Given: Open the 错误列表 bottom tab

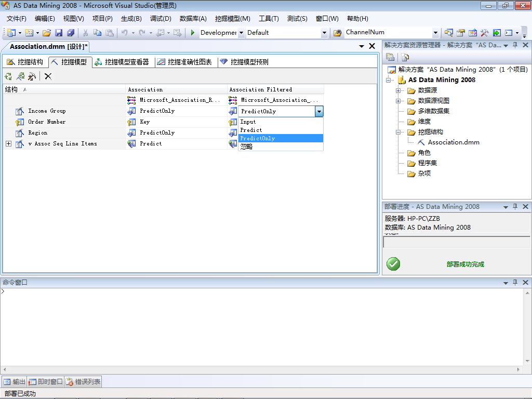Looking at the screenshot, I should [x=83, y=382].
